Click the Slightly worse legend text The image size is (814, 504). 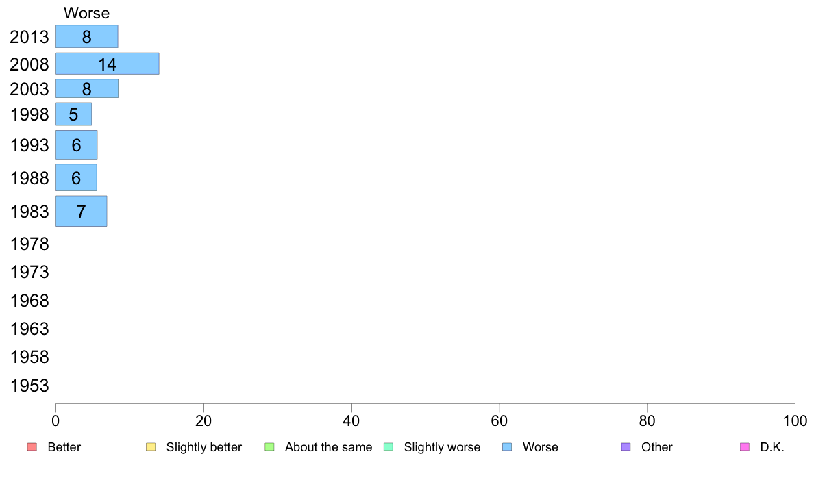pyautogui.click(x=443, y=447)
